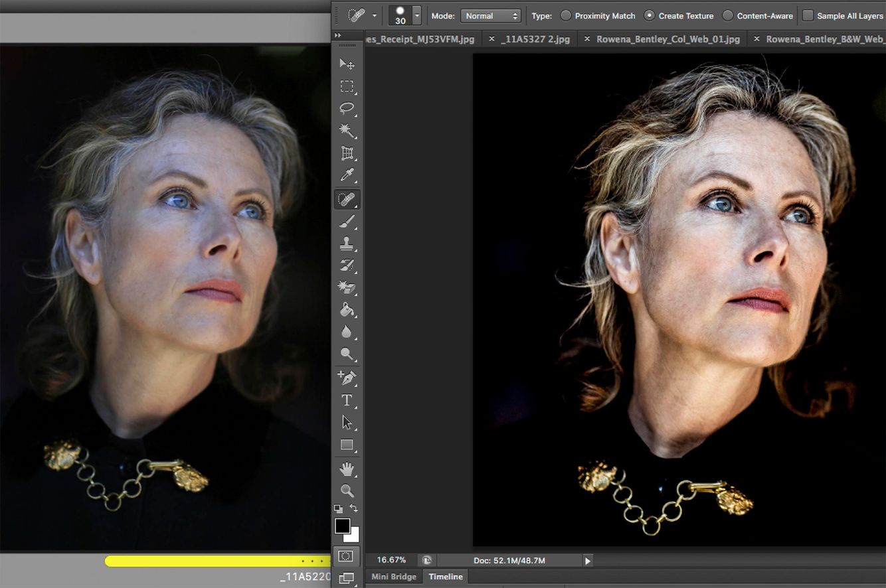Viewport: 886px width, 588px height.
Task: Reset default foreground and background colors
Action: (338, 508)
